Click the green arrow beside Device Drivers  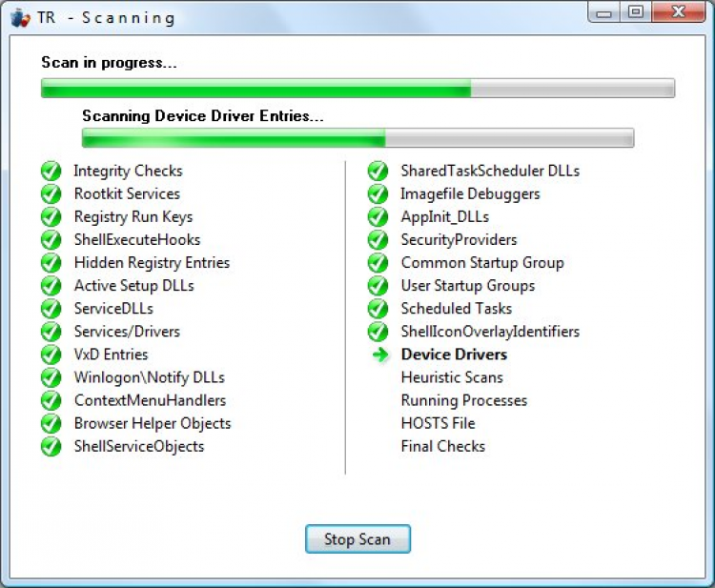[x=379, y=355]
